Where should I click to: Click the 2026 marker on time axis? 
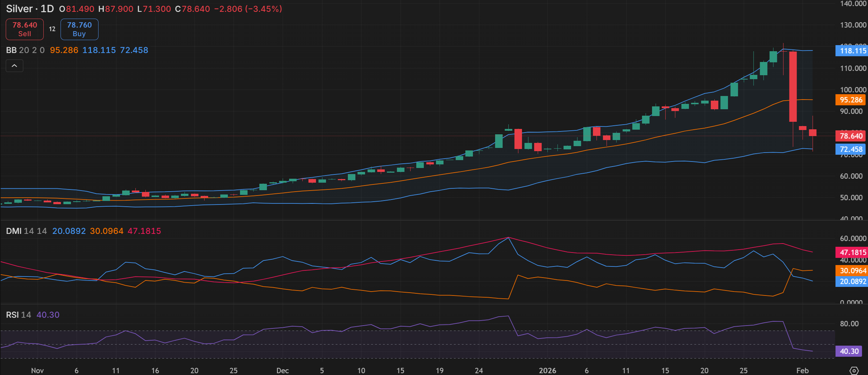(x=547, y=371)
